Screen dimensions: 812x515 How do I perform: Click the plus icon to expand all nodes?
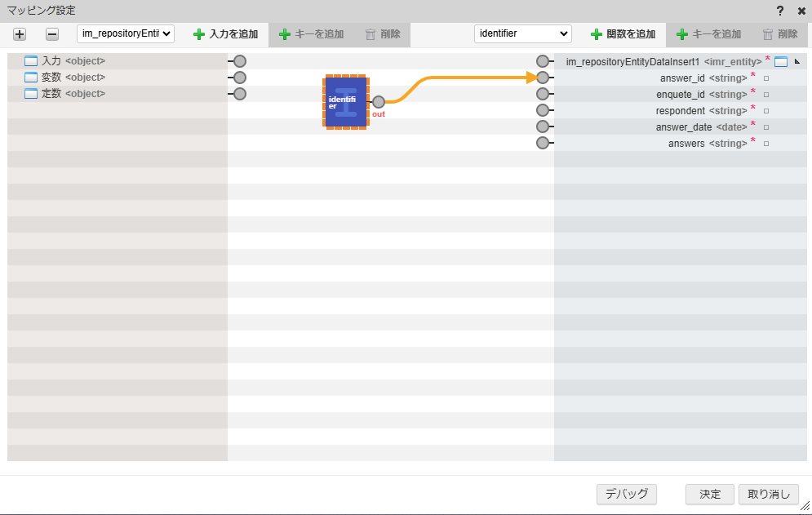coord(19,33)
